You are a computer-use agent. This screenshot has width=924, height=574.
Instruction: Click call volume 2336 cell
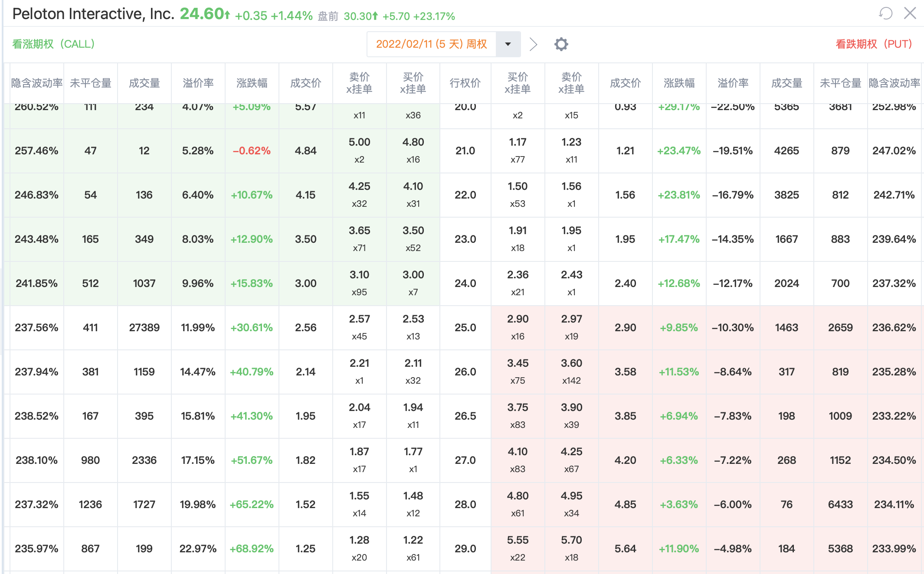point(144,460)
